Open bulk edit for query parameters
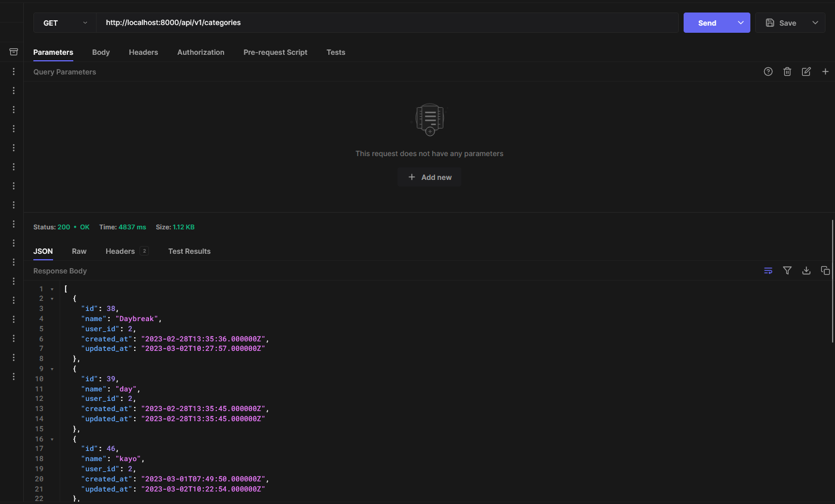Screen dimensions: 835x504 pyautogui.click(x=806, y=71)
